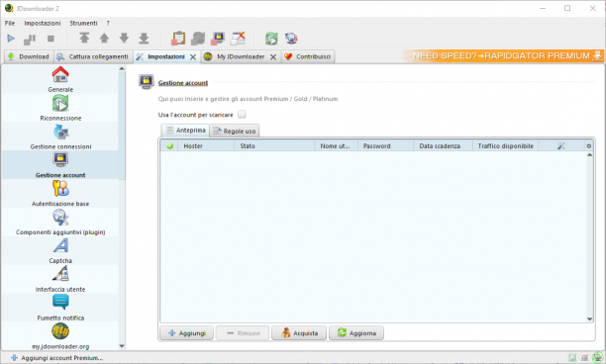Open Componenti aggiuntivi (plugin) settings

coord(60,222)
